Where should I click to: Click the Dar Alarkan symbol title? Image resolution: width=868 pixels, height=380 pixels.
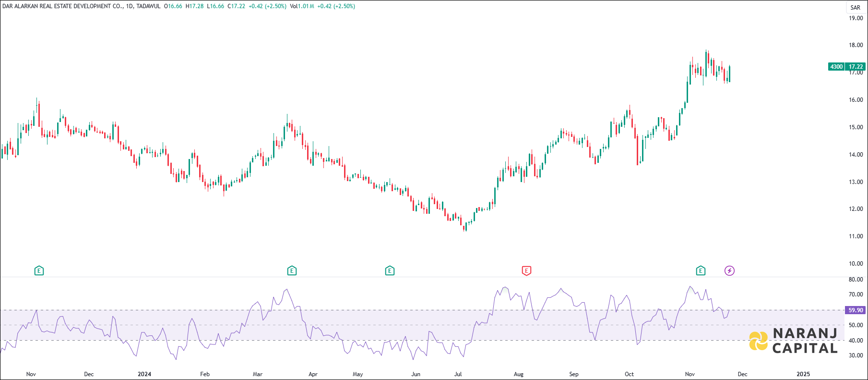(63, 6)
